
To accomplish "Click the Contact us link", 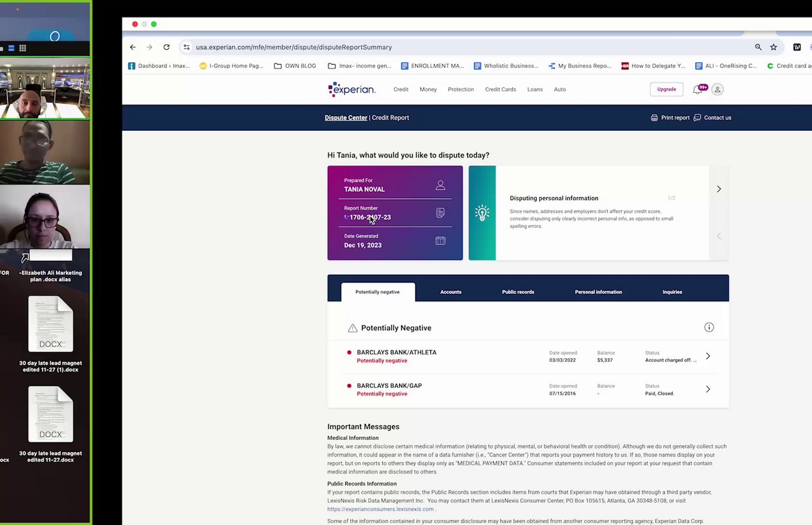I will [712, 117].
